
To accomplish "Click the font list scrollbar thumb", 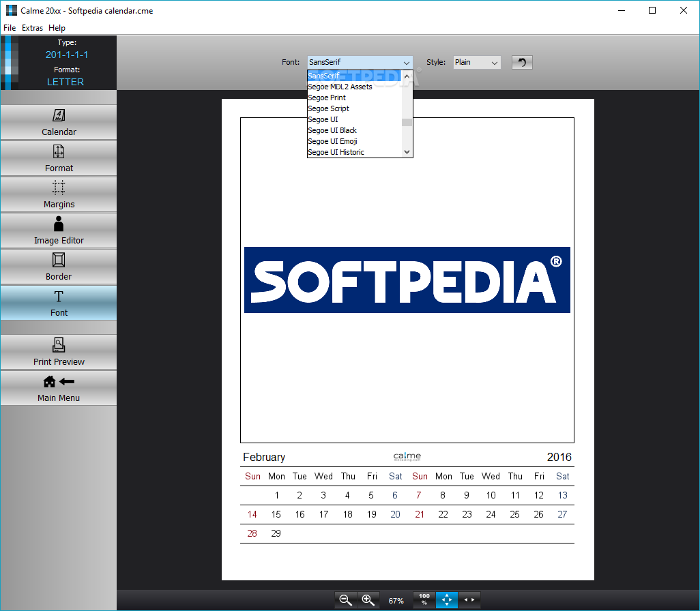I will click(x=407, y=122).
